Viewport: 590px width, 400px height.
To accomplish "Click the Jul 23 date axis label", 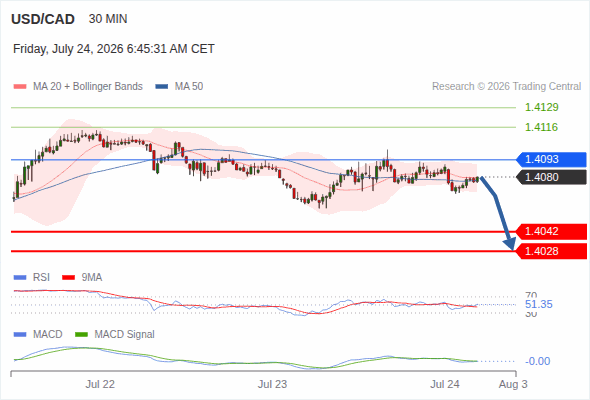I will 272,385.
